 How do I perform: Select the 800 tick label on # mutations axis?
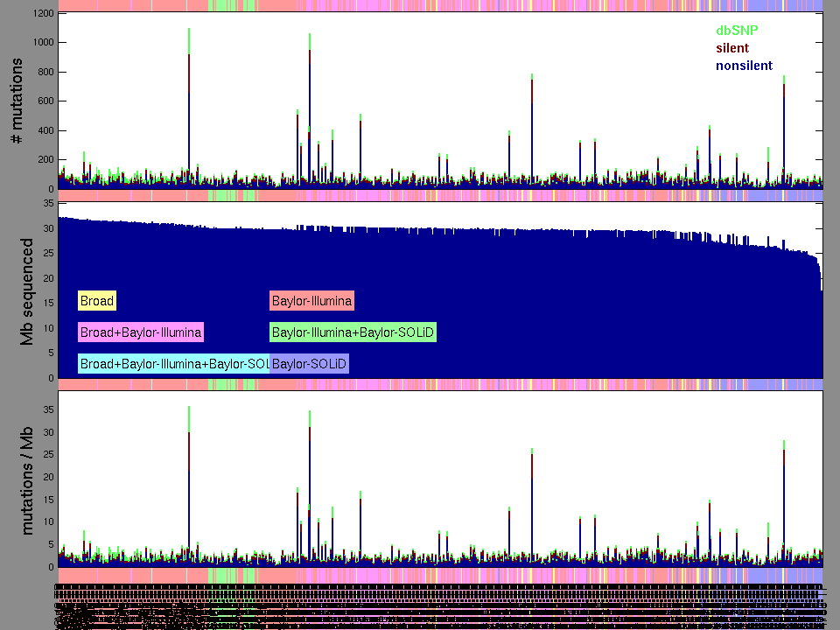(45, 72)
